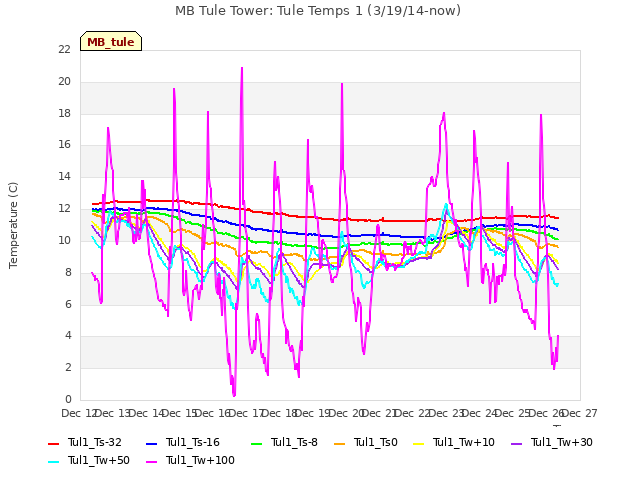
Task: Click the y-axis value 0
Action: 68,399
